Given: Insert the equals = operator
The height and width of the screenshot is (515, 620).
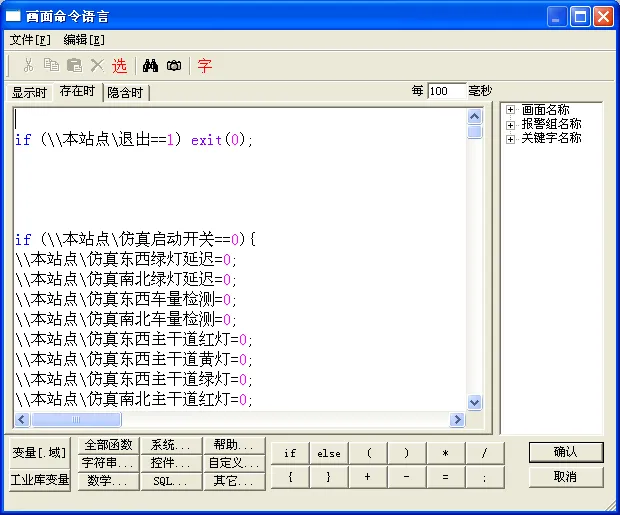Looking at the screenshot, I should coord(446,477).
